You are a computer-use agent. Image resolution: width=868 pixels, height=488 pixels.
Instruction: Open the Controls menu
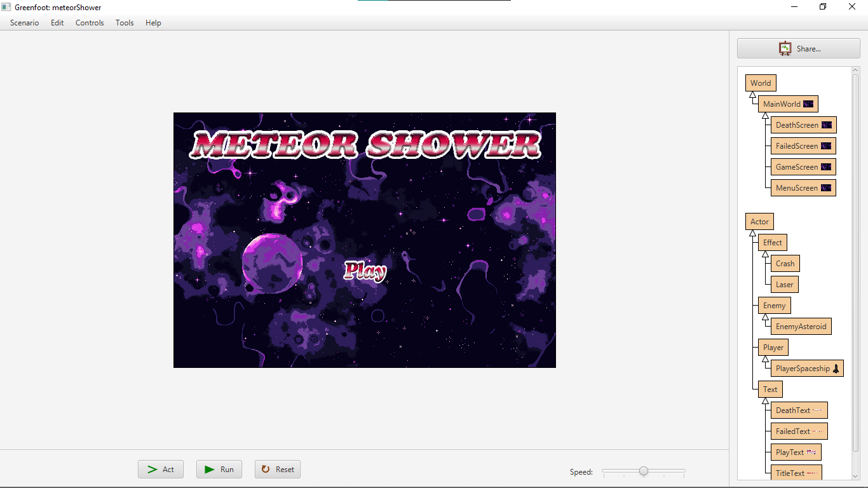90,23
